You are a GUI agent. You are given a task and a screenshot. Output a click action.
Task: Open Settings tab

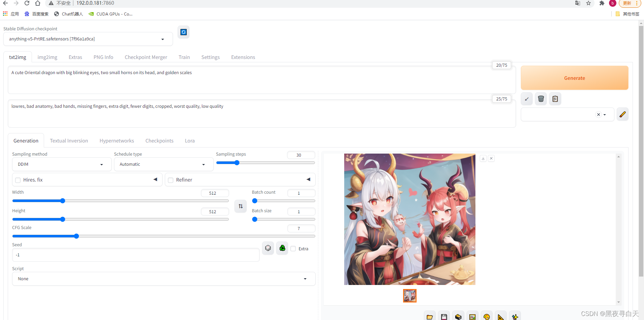click(x=210, y=57)
